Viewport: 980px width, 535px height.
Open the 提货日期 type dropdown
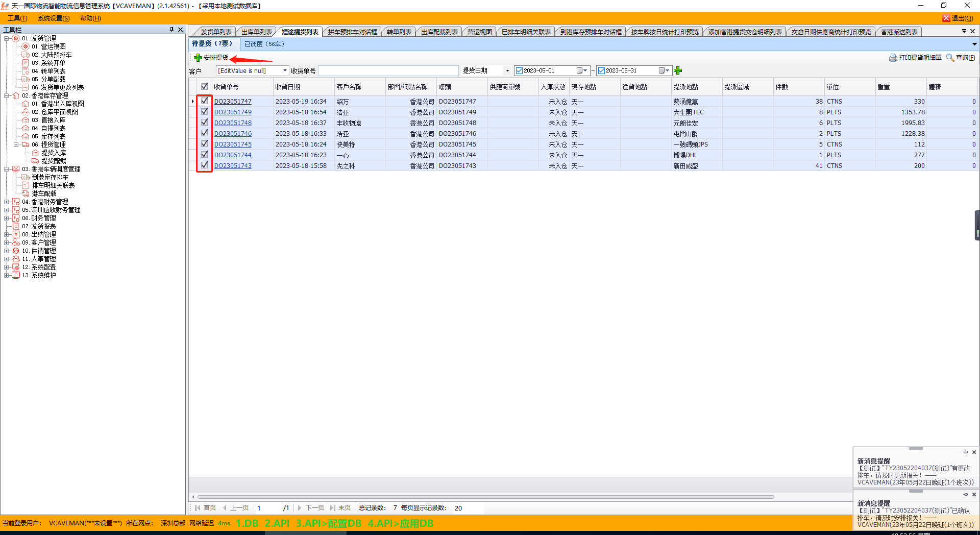click(x=507, y=70)
